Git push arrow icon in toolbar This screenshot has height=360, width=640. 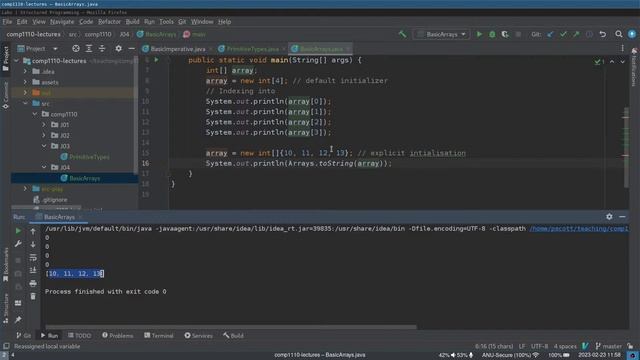pyautogui.click(x=576, y=34)
